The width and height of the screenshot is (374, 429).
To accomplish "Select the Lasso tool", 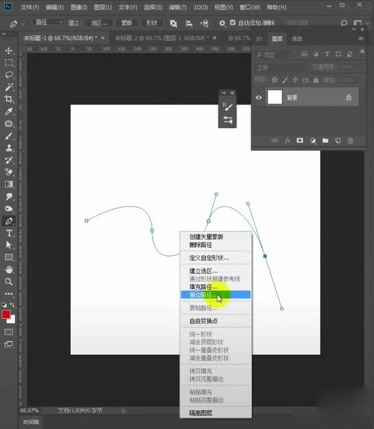I will click(x=9, y=75).
